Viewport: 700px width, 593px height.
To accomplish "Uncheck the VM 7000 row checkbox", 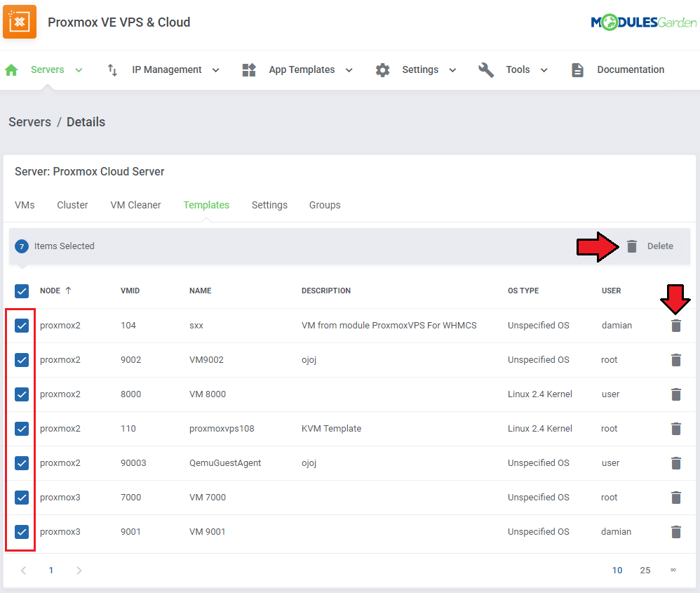I will coord(22,498).
